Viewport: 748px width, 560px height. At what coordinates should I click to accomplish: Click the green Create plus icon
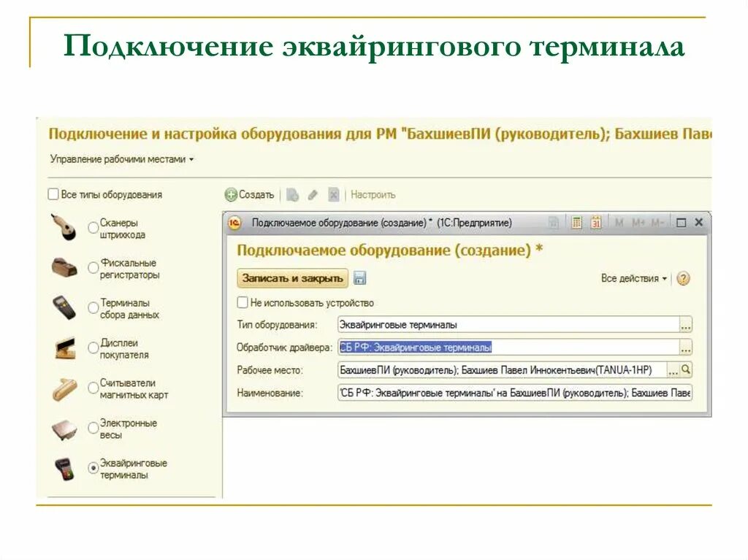pyautogui.click(x=231, y=195)
